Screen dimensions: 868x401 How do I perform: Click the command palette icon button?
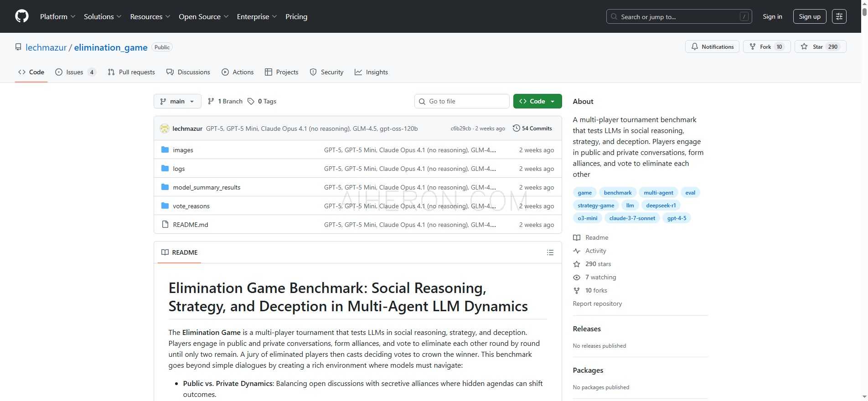pos(839,16)
